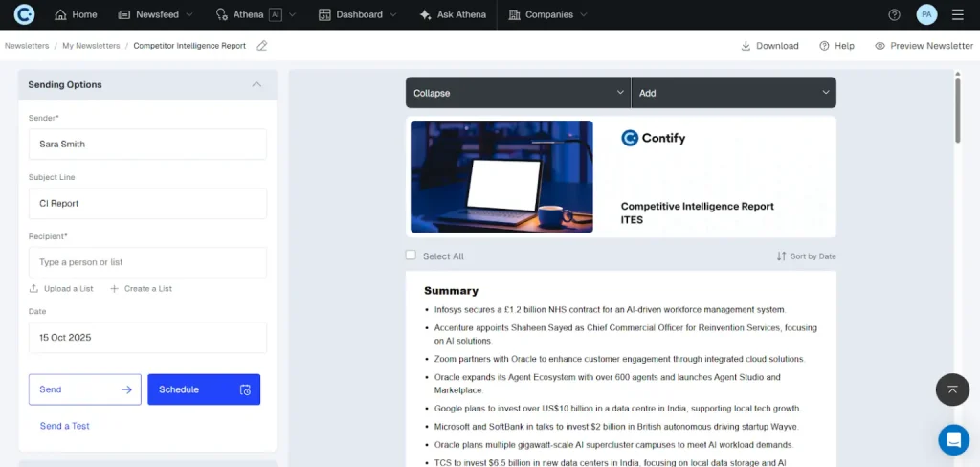Preview Newsletter with eye icon
This screenshot has height=467, width=980.
click(x=924, y=46)
